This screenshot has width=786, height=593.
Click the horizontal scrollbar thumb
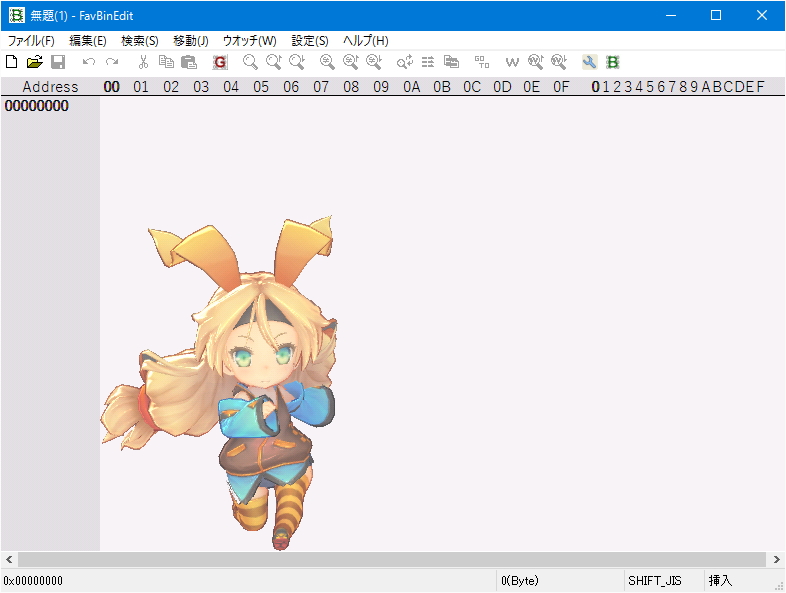(392, 559)
